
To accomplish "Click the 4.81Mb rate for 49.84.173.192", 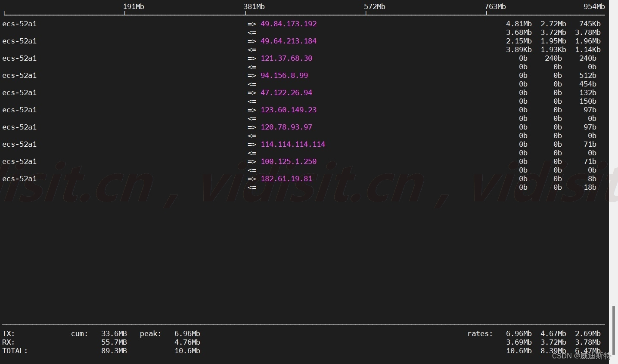I will [x=519, y=24].
